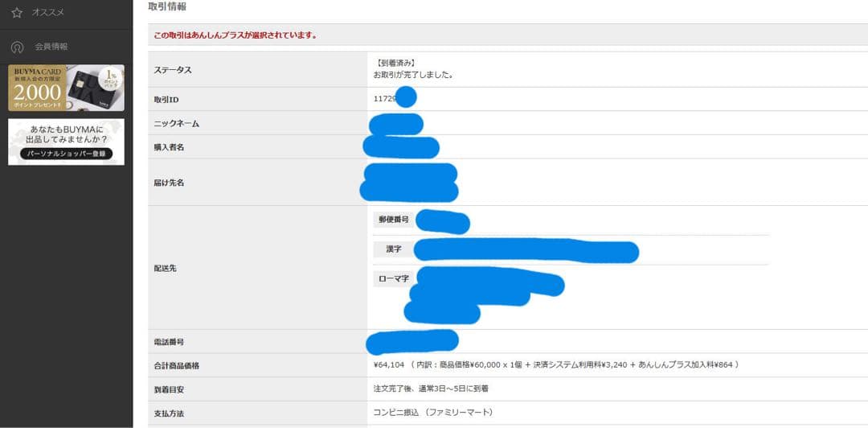Click the star icon beside オススメ

pyautogui.click(x=17, y=12)
